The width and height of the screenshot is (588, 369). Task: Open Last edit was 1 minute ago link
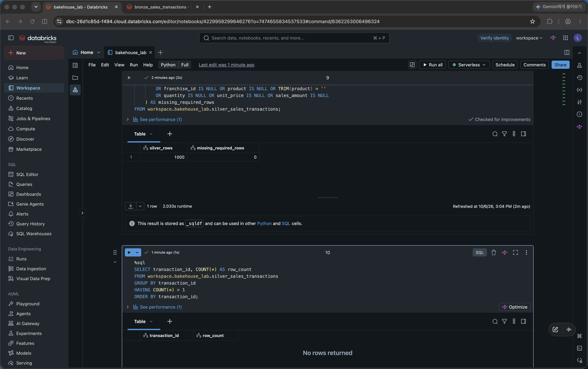coord(226,65)
